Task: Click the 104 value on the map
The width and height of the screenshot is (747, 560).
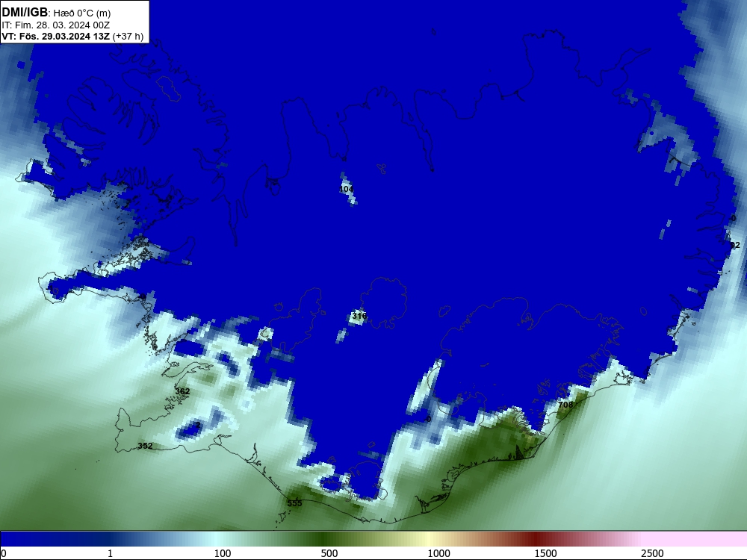Action: 347,189
